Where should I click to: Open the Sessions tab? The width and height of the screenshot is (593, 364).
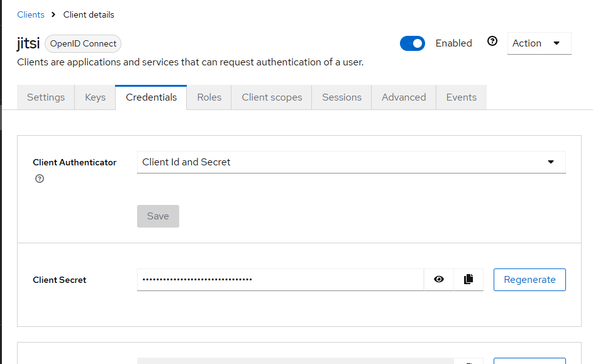click(341, 97)
